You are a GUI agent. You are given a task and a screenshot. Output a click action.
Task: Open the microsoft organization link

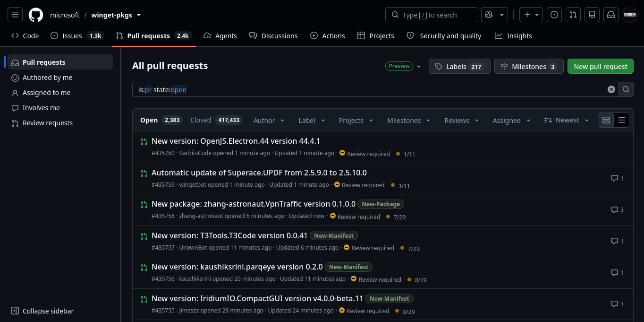65,15
